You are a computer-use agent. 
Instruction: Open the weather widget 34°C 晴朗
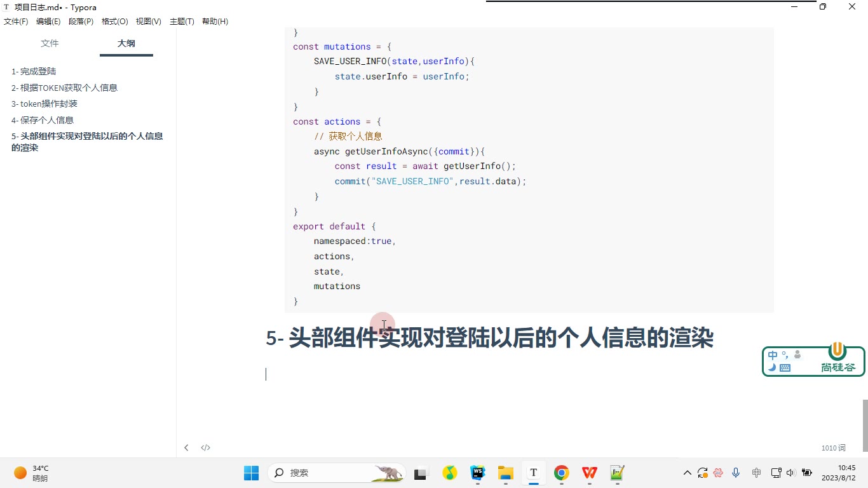pos(32,473)
